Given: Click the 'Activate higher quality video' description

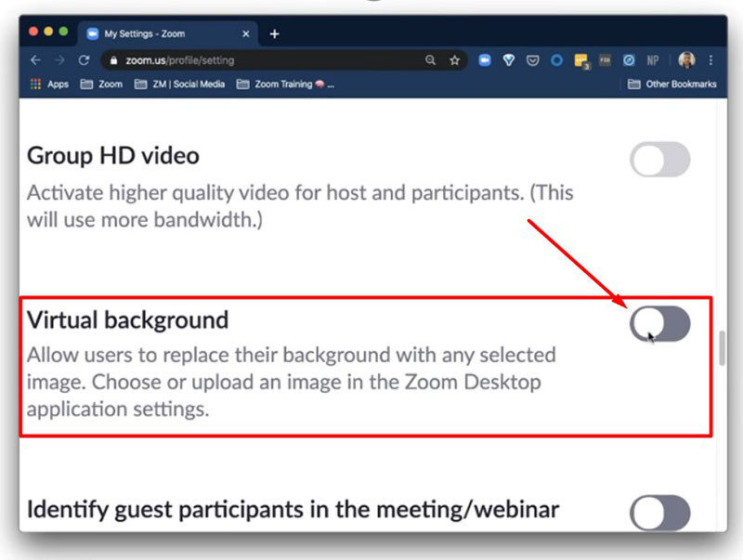Looking at the screenshot, I should 300,206.
